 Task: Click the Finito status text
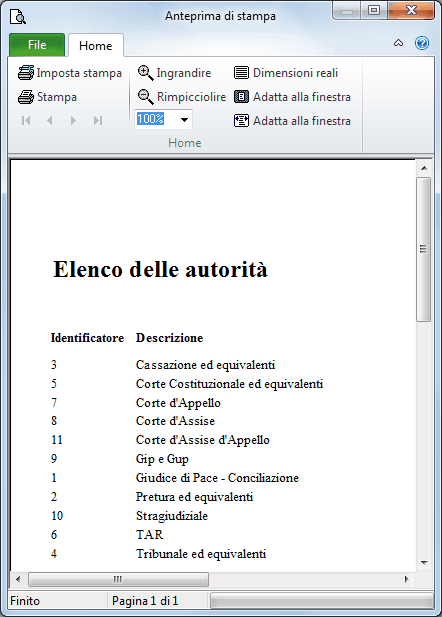25,601
